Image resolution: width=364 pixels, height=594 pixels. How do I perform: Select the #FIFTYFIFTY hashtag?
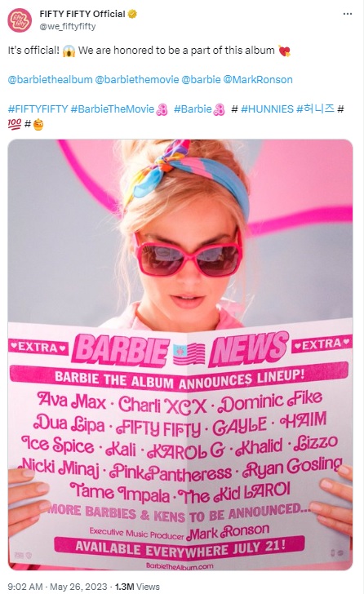click(x=38, y=109)
